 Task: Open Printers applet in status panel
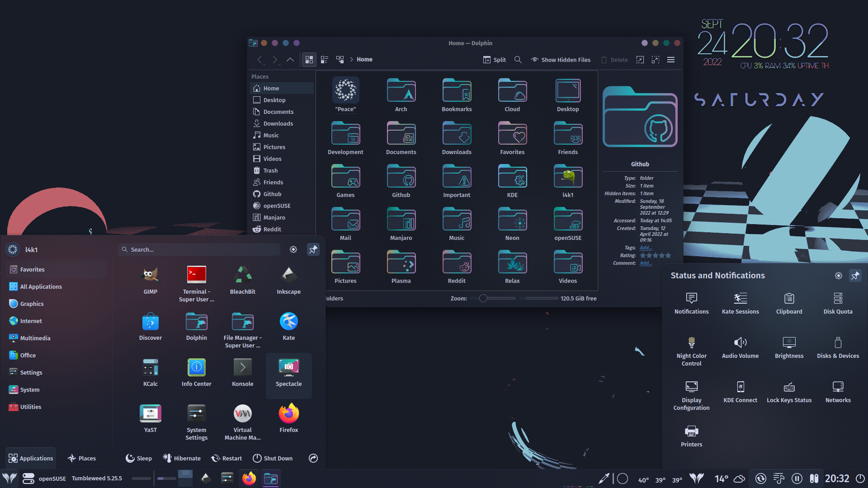click(691, 436)
